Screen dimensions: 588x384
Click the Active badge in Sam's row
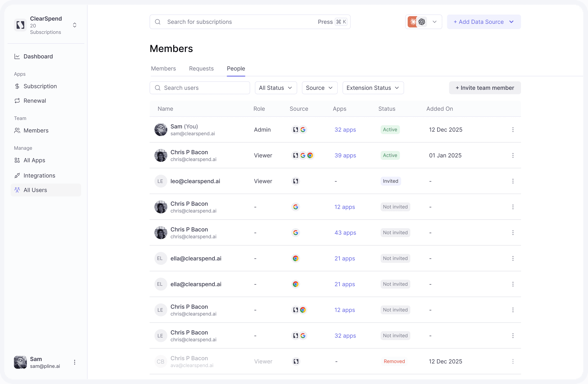coord(390,130)
